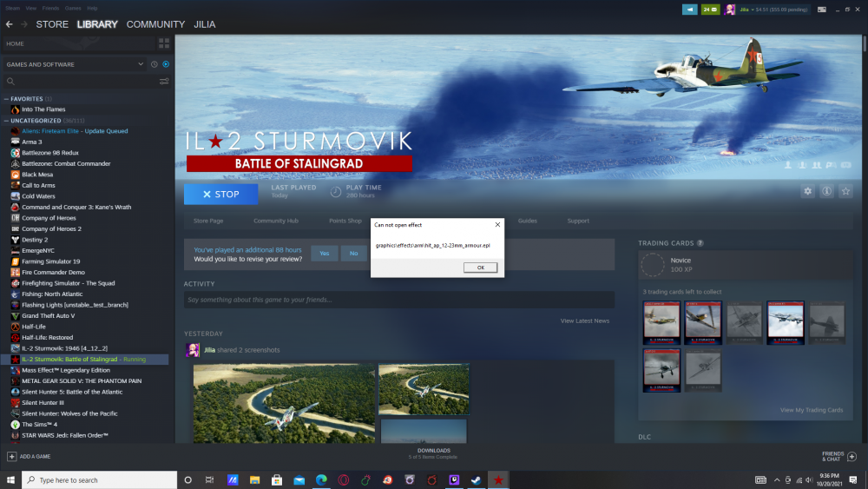
Task: Open the Community Hub link
Action: (276, 221)
